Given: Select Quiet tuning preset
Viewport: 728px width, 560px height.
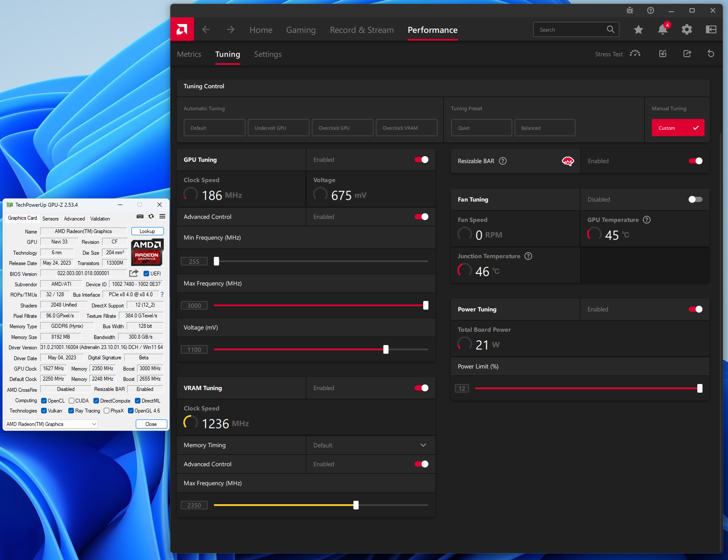Looking at the screenshot, I should click(482, 128).
